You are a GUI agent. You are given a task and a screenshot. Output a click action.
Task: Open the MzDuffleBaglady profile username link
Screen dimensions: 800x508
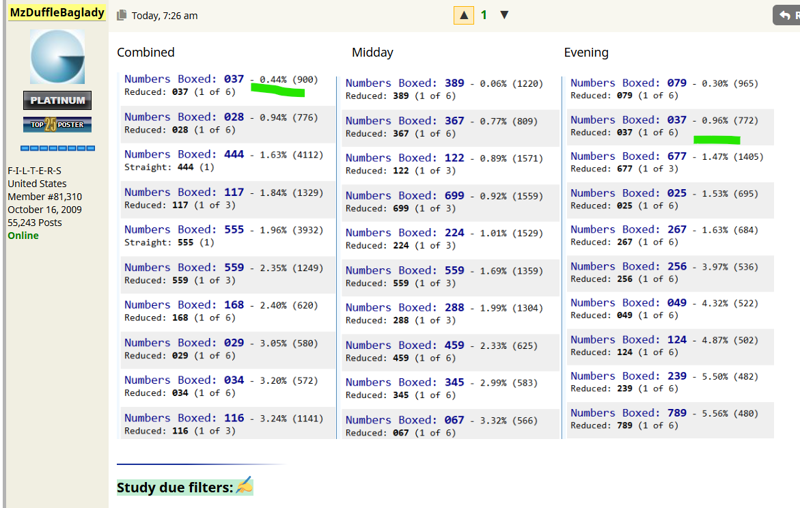coord(57,12)
